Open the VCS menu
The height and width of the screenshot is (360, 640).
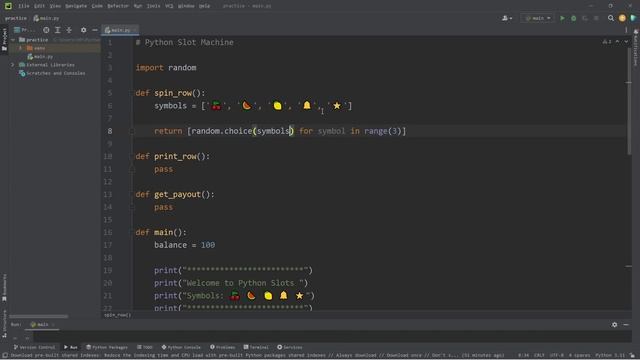[169, 6]
